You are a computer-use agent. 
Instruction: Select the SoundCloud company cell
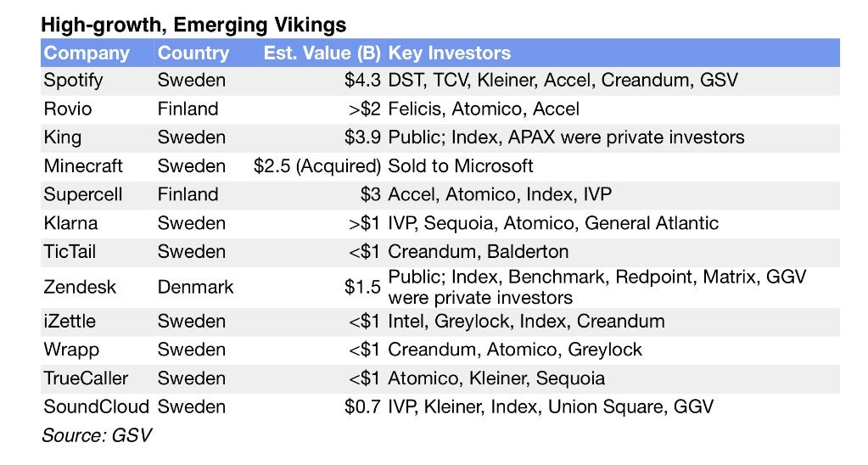[x=96, y=406]
